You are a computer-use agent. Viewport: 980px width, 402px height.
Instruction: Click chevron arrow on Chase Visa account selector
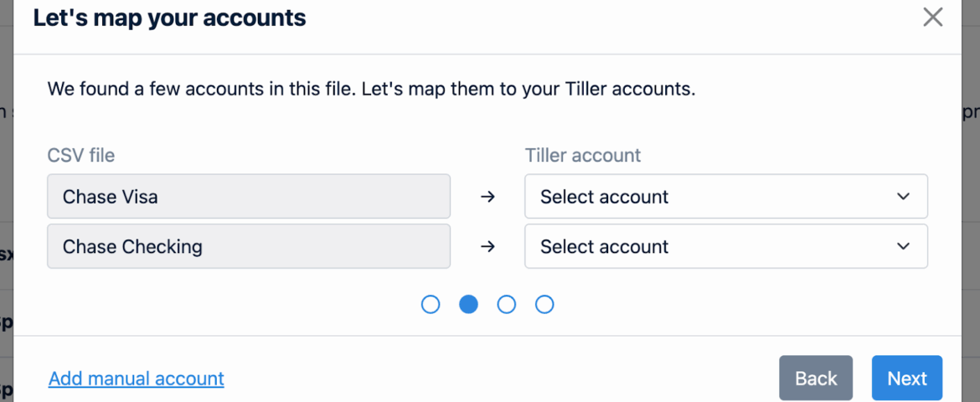903,197
